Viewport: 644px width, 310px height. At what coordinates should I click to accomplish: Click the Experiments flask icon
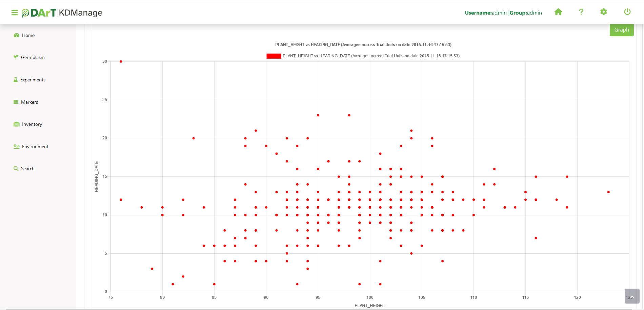coord(16,80)
